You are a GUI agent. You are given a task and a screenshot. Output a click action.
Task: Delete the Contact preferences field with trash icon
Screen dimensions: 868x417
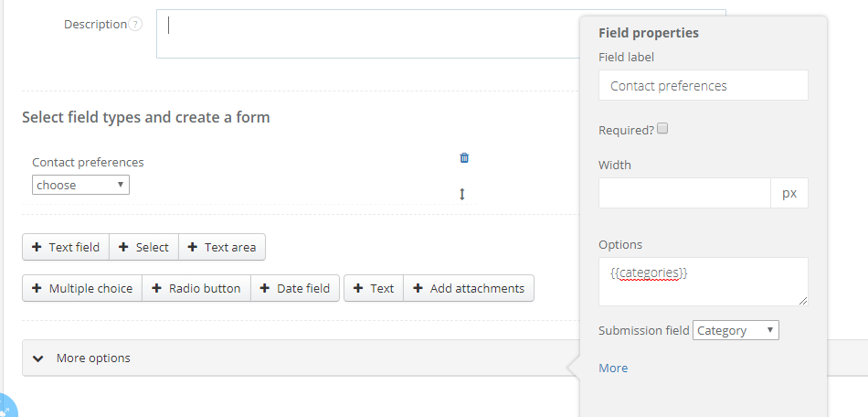tap(464, 157)
